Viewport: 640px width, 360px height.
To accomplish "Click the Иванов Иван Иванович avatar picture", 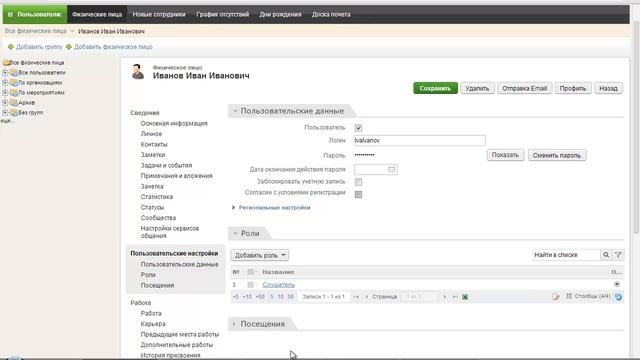I will click(138, 72).
